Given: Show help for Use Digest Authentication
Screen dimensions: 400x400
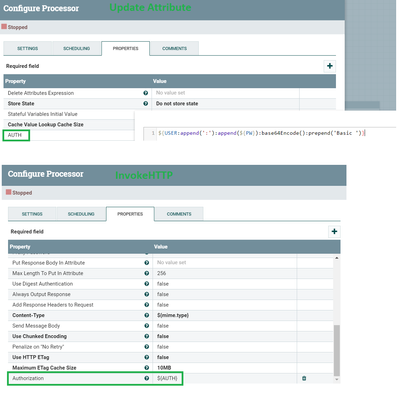Looking at the screenshot, I should pyautogui.click(x=147, y=284).
